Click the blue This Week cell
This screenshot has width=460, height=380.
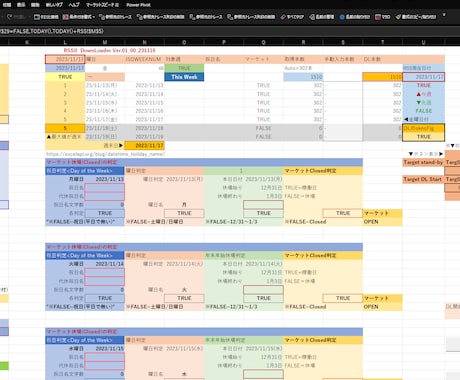click(x=184, y=77)
